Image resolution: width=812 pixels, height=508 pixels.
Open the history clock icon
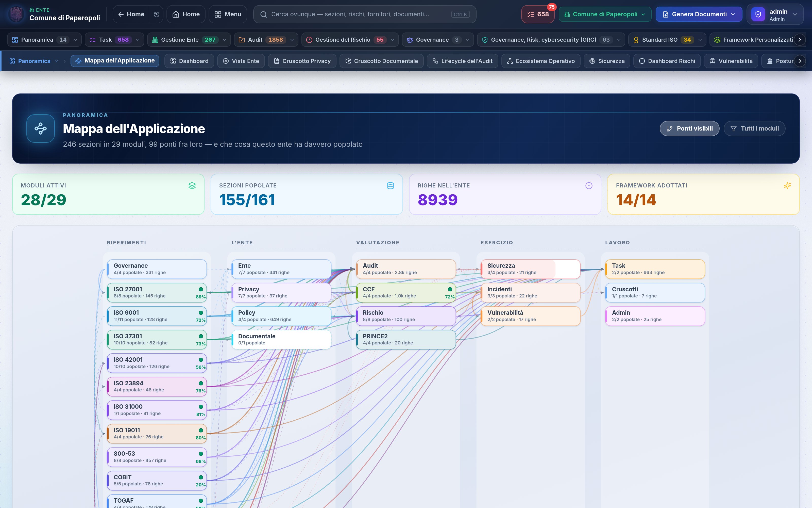click(x=156, y=14)
